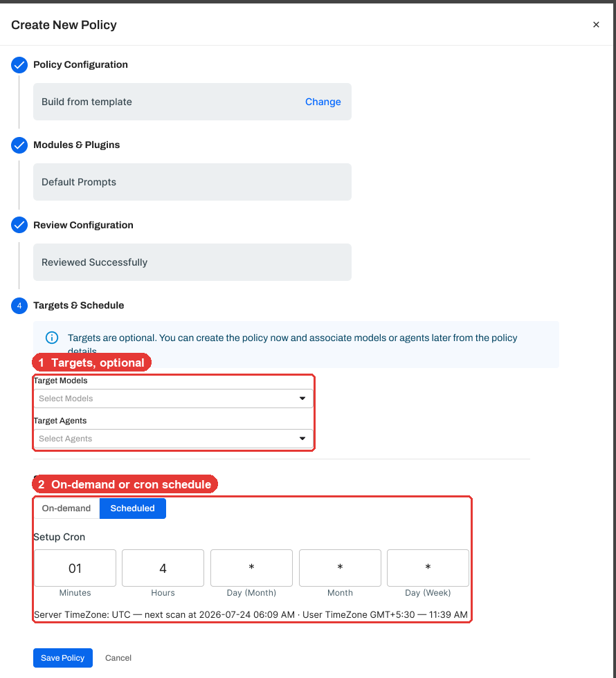Click the Modules & Plugins step checkmark icon
Viewport: 616px width, 678px height.
point(19,145)
